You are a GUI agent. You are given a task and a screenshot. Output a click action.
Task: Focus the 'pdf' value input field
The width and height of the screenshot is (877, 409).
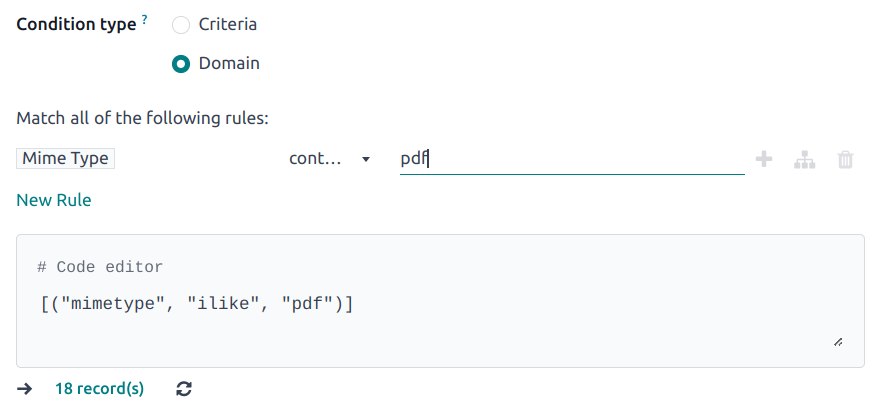pyautogui.click(x=571, y=159)
